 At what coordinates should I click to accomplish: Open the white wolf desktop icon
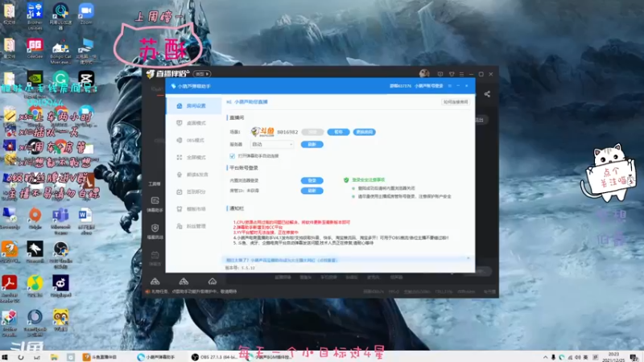pos(35,252)
